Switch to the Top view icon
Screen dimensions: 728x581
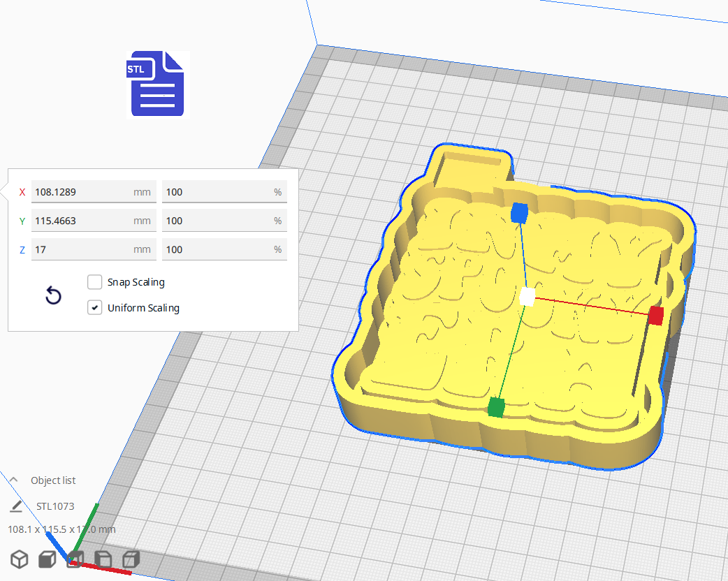pos(74,559)
